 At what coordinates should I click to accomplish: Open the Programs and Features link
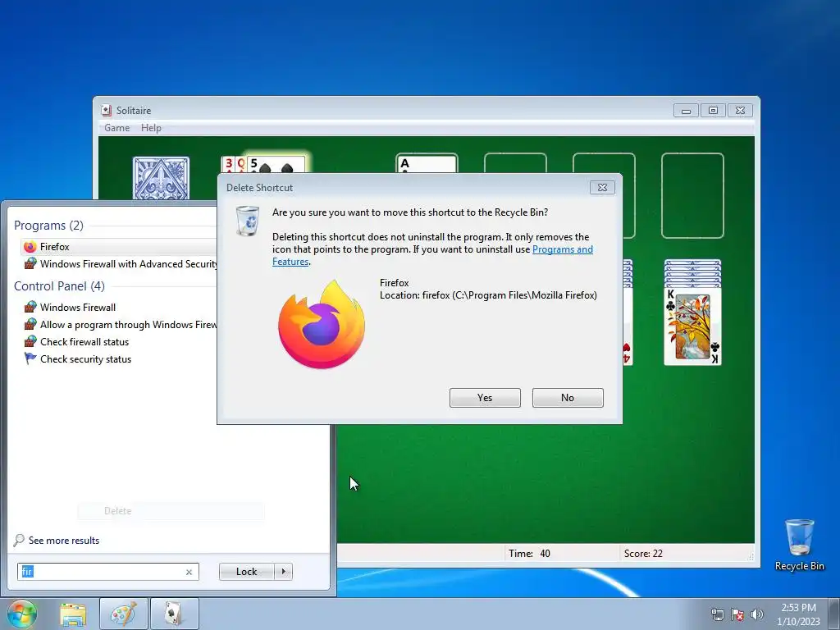coord(563,249)
